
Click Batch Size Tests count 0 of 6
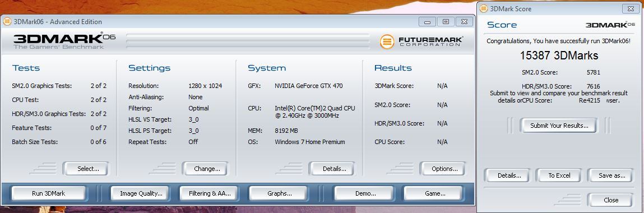click(98, 142)
